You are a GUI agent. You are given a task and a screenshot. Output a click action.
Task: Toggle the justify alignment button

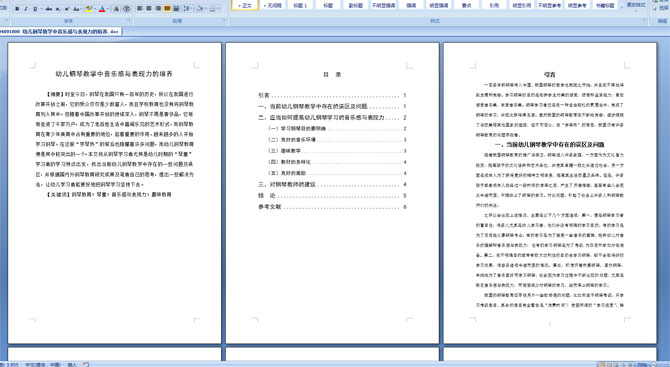pos(167,9)
